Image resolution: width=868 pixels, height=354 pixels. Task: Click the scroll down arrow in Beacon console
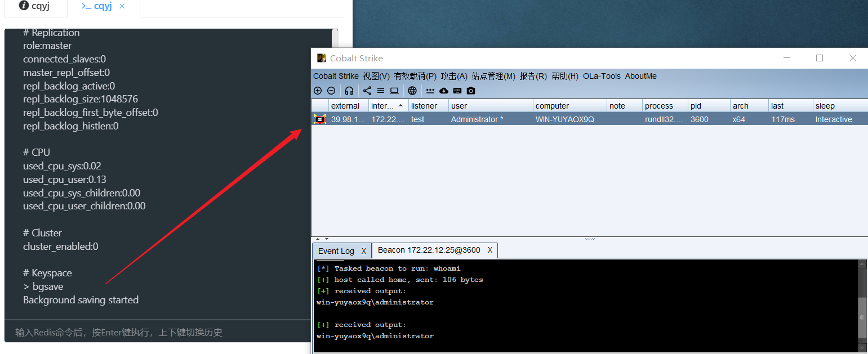[x=862, y=349]
